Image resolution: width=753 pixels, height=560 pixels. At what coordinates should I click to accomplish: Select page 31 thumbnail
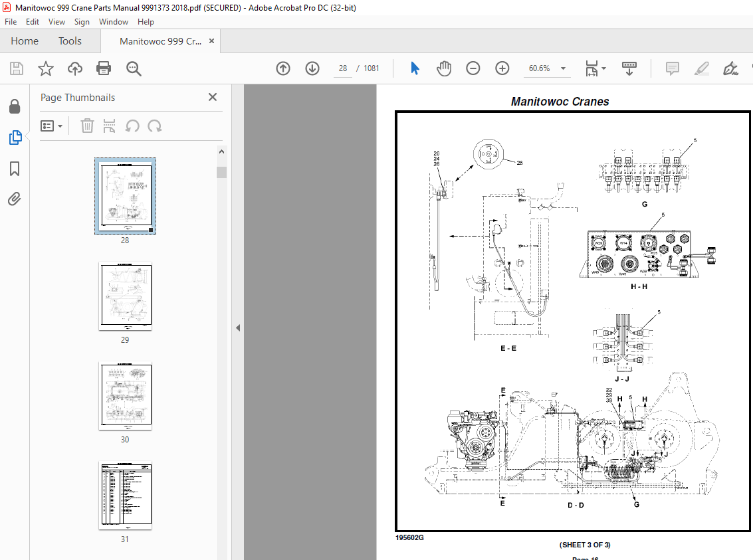point(126,496)
